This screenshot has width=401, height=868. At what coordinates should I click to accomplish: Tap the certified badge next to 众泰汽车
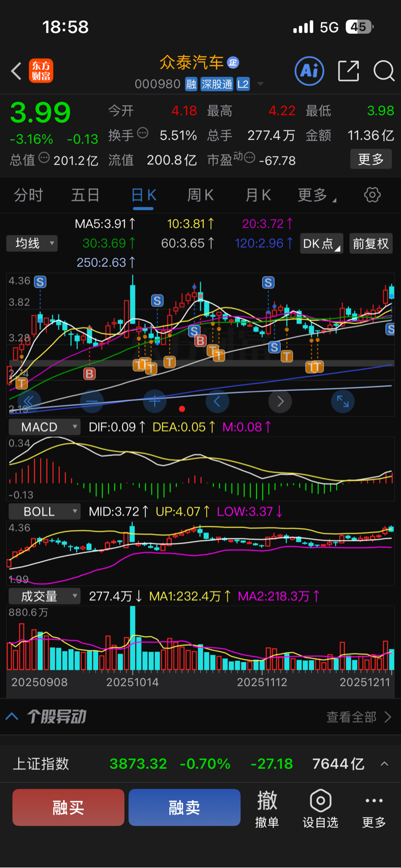coord(233,63)
